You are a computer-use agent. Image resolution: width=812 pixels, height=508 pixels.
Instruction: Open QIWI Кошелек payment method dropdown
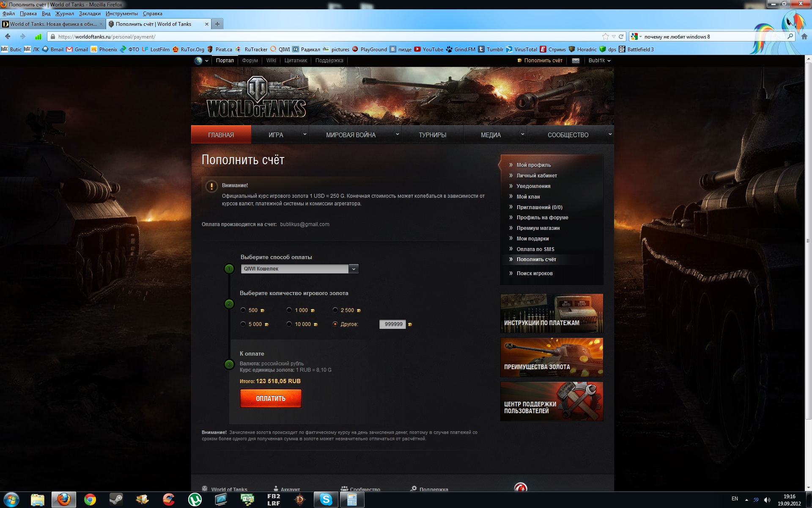pyautogui.click(x=299, y=269)
